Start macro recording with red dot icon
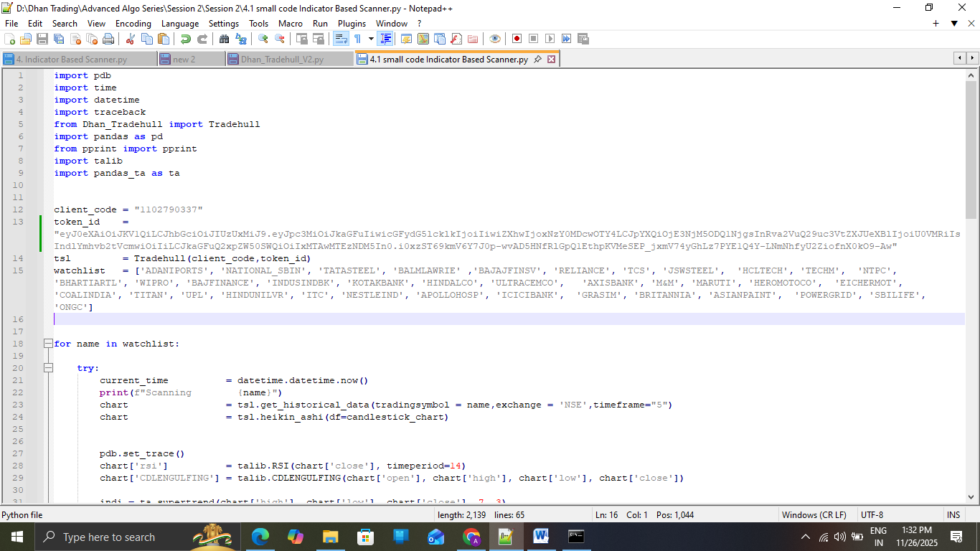 pos(517,39)
